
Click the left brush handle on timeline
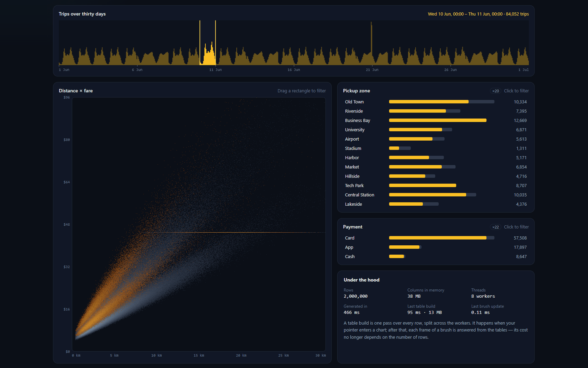point(200,43)
